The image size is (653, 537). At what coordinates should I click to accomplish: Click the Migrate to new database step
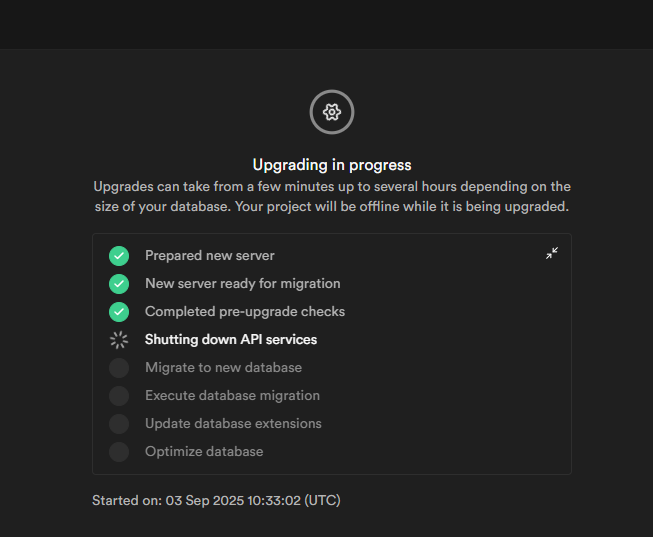point(223,368)
